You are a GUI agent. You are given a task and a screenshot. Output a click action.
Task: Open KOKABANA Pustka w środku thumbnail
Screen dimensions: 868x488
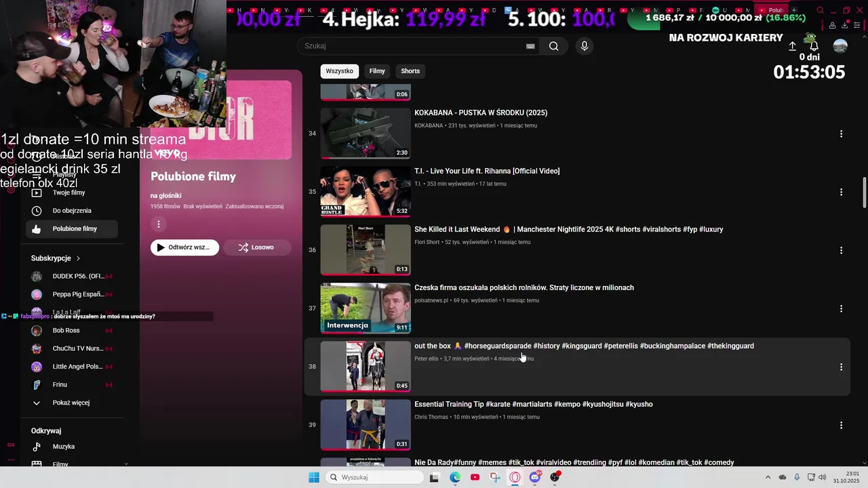(x=366, y=134)
